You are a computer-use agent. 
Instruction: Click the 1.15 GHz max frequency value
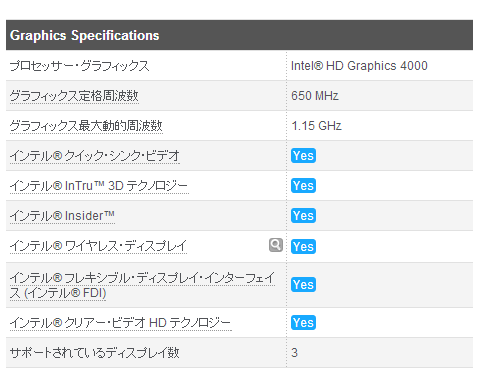tap(316, 126)
